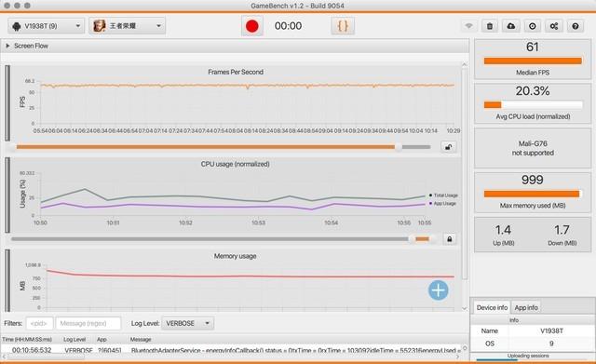Toggle the unlocked padlock under FPS chart
596x364 pixels.
[449, 147]
